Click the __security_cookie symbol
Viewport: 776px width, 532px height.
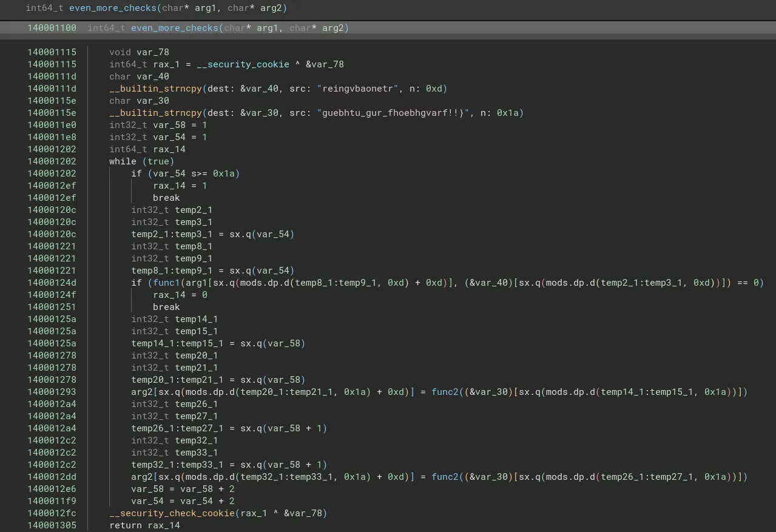pos(243,64)
